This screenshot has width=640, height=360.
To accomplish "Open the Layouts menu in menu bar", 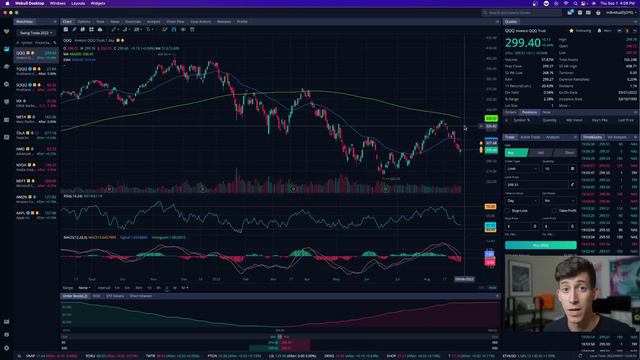I will 78,3.
